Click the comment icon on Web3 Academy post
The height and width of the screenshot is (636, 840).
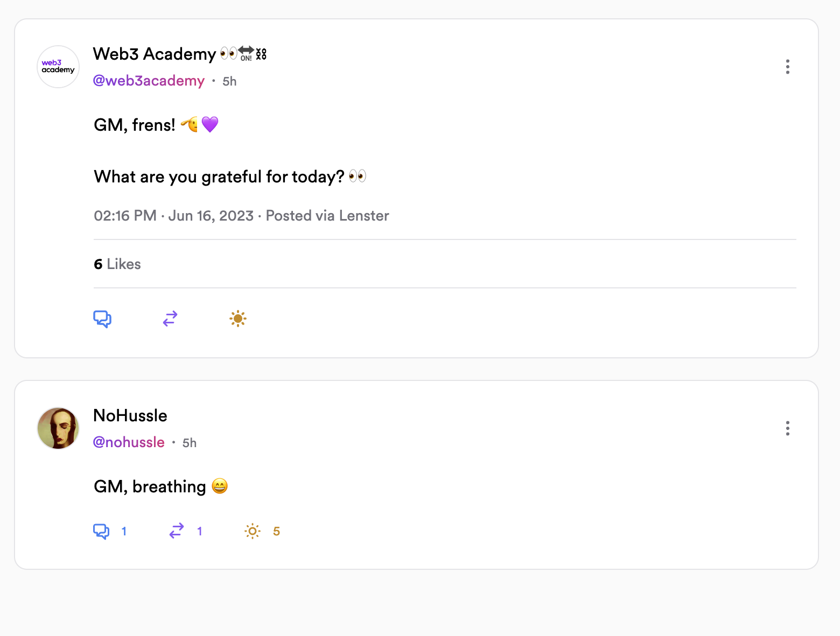tap(102, 319)
